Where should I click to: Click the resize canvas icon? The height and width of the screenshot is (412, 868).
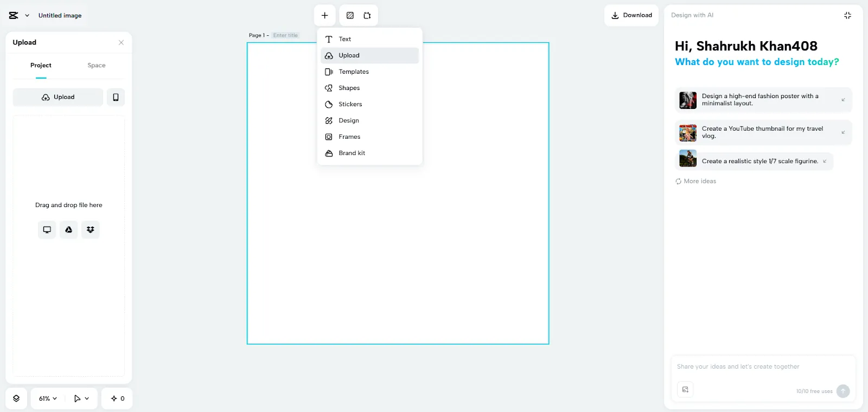[367, 16]
